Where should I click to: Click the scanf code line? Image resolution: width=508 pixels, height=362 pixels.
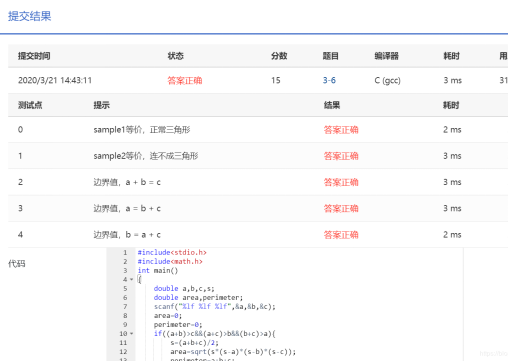pyautogui.click(x=215, y=306)
